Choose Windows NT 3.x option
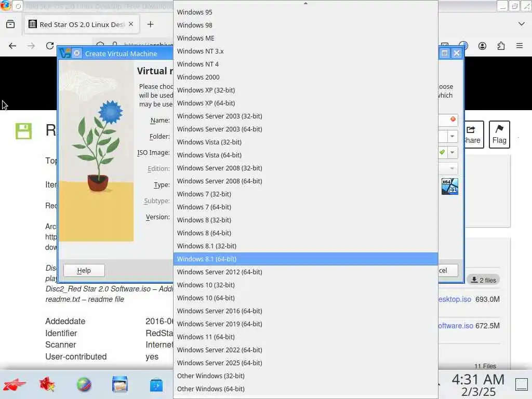The width and height of the screenshot is (532, 399). (x=305, y=51)
